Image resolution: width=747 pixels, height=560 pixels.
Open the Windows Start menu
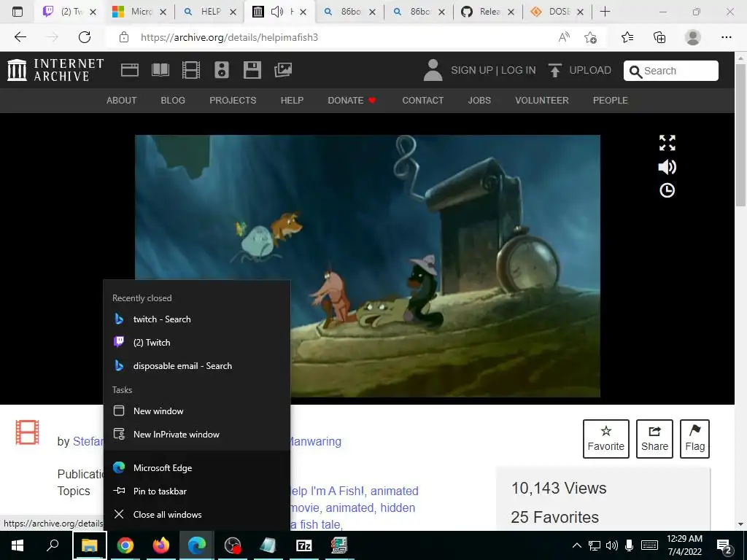pos(18,545)
